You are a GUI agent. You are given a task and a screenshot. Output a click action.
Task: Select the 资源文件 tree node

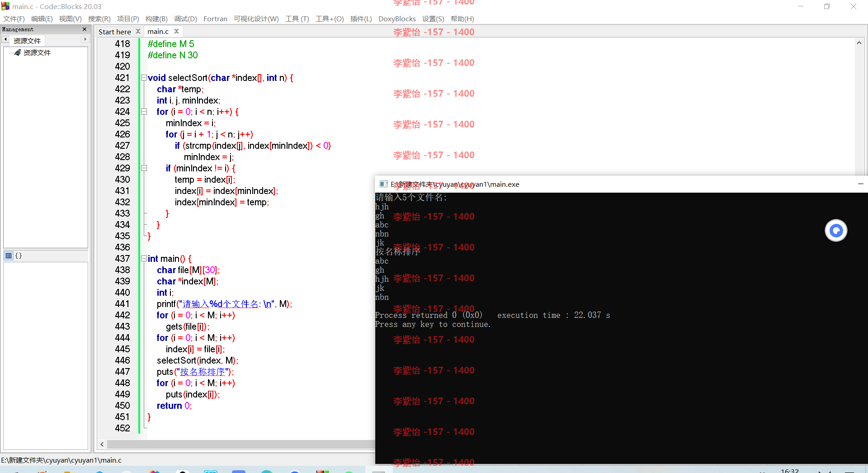[x=37, y=53]
